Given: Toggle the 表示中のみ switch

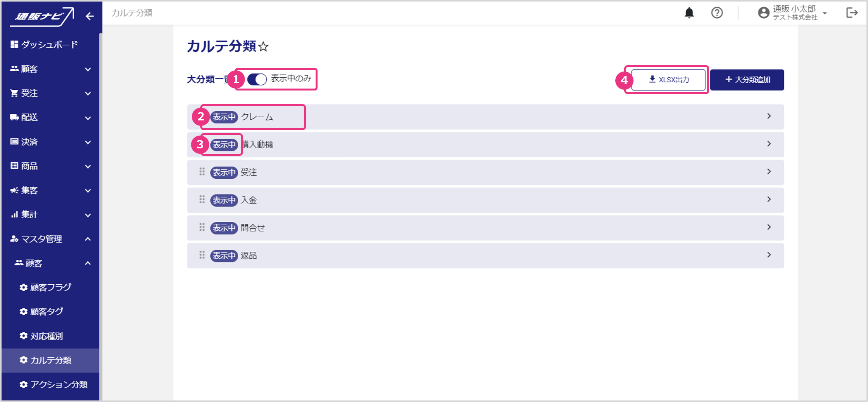Looking at the screenshot, I should click(x=257, y=79).
